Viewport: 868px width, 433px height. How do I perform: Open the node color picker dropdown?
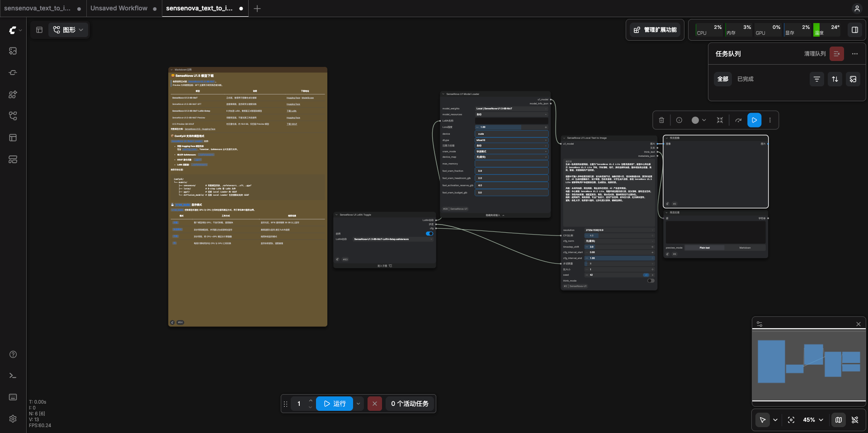(698, 120)
